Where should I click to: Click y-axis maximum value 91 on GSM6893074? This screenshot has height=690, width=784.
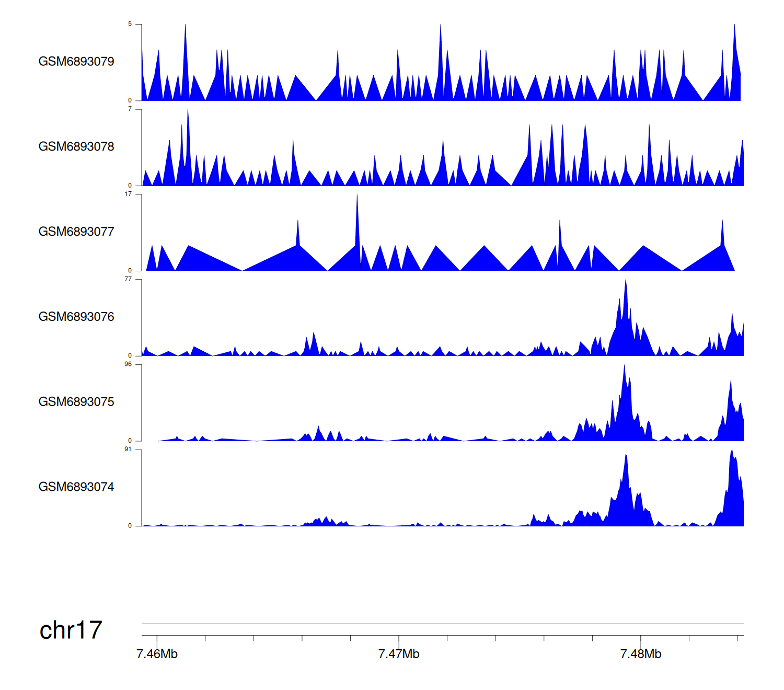point(129,450)
